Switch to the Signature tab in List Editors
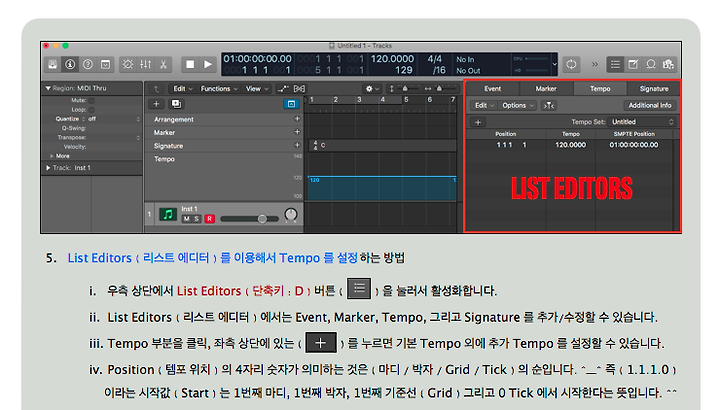The image size is (720, 410). 654,89
